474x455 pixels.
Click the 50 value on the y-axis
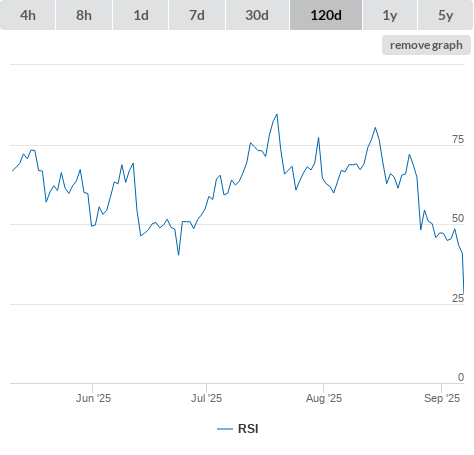[458, 218]
